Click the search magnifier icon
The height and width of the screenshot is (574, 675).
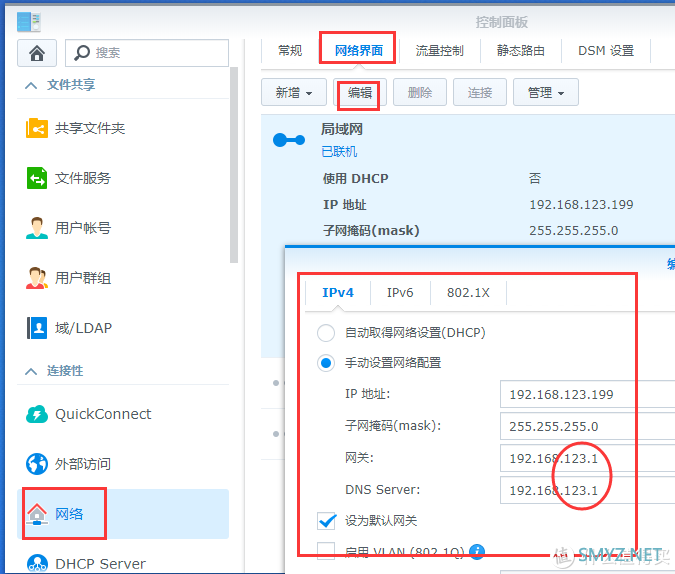pyautogui.click(x=81, y=53)
